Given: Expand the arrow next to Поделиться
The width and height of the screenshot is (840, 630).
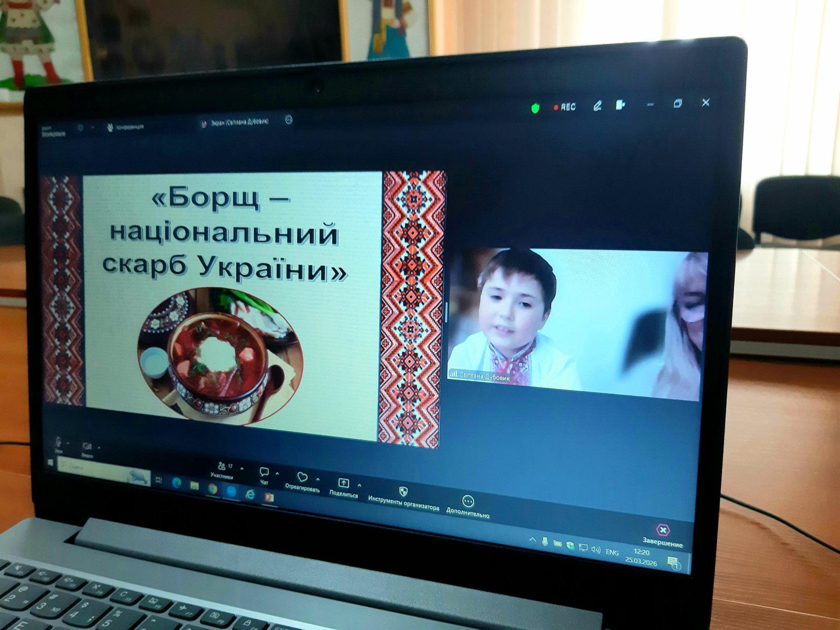Looking at the screenshot, I should click(x=360, y=485).
